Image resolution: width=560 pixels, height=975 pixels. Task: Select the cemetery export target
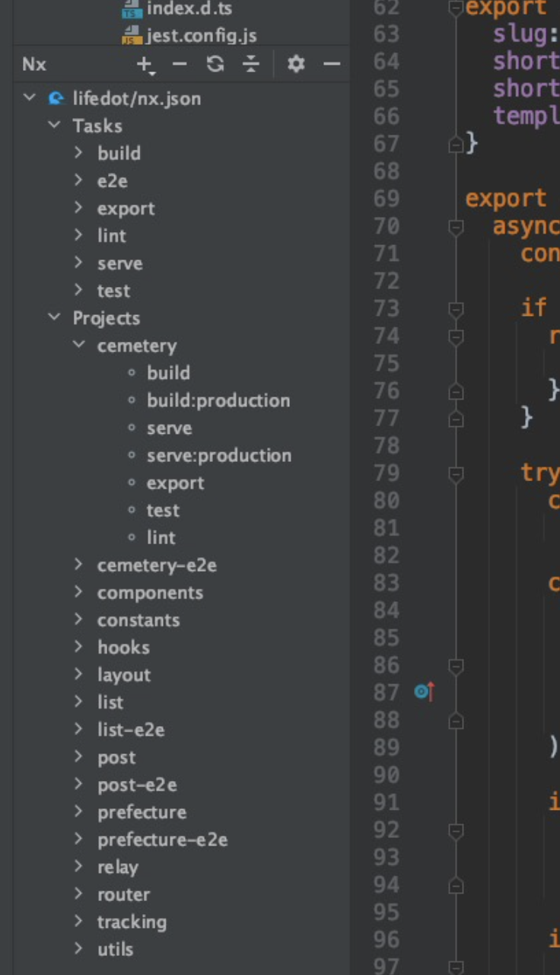(x=175, y=483)
